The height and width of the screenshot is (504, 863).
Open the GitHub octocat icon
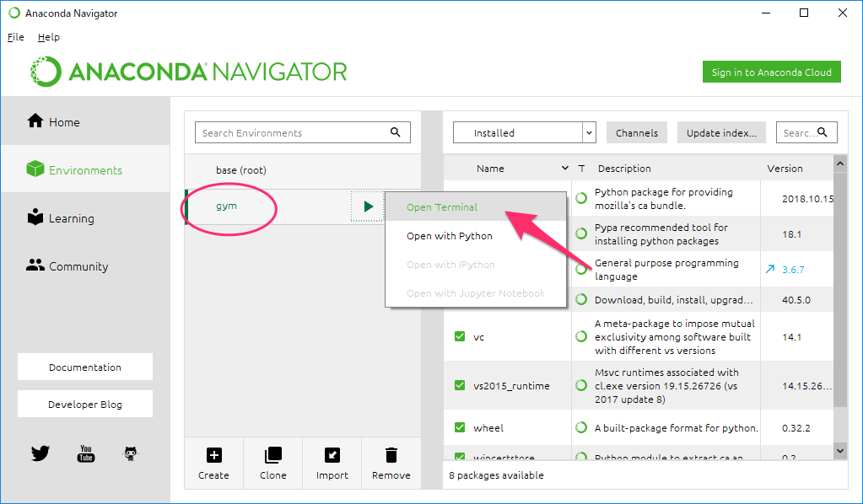click(131, 453)
